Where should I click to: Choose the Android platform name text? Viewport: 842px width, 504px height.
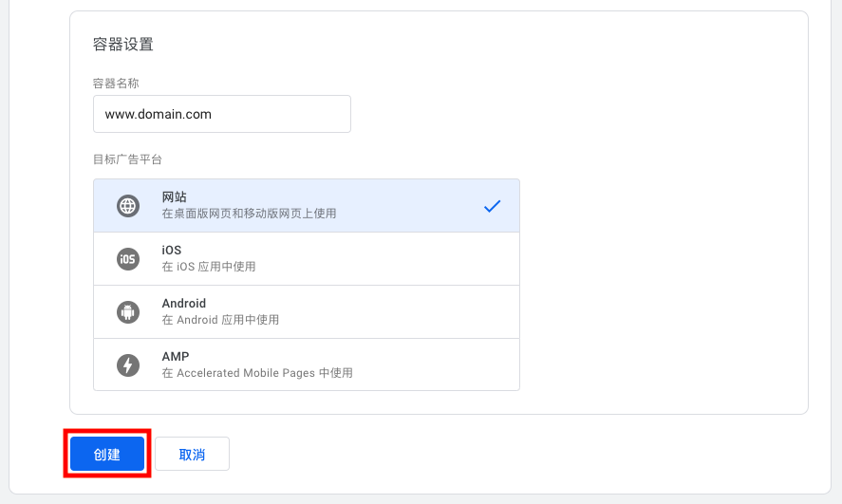click(x=183, y=304)
